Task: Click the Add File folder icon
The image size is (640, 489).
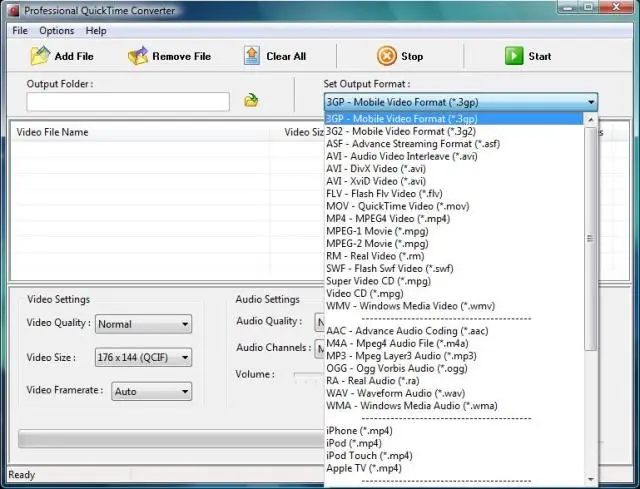Action: pyautogui.click(x=40, y=56)
